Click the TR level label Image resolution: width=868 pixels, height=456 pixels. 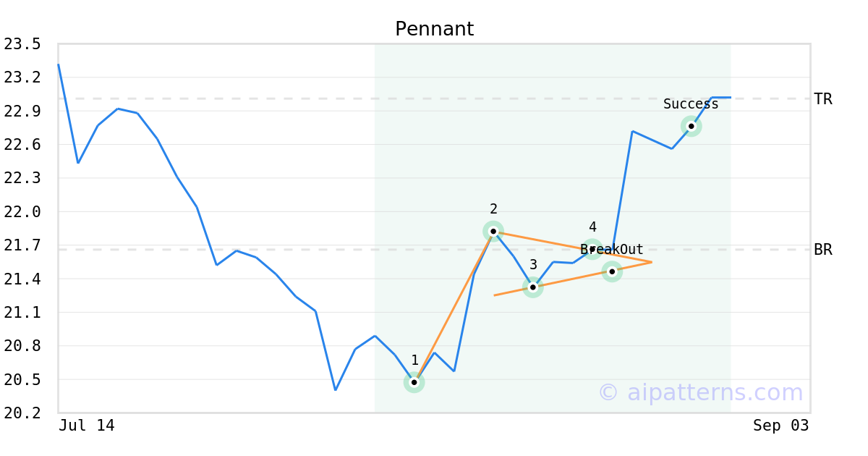click(823, 99)
